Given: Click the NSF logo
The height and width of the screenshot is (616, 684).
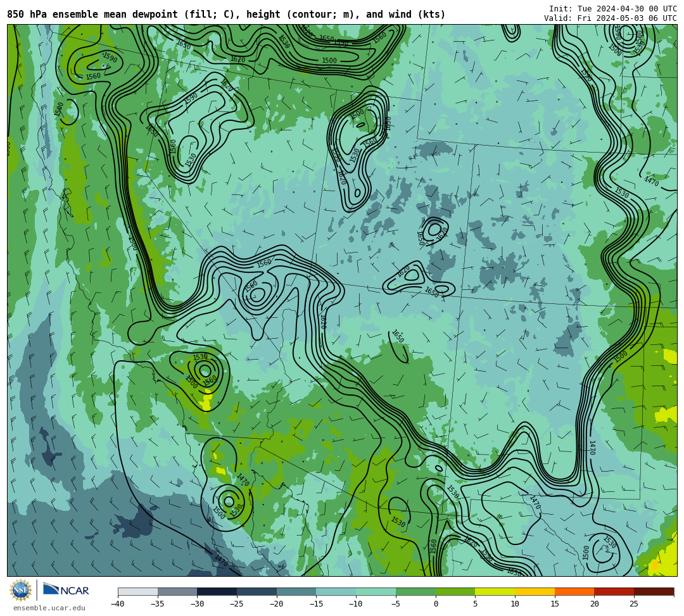Looking at the screenshot, I should (x=20, y=590).
